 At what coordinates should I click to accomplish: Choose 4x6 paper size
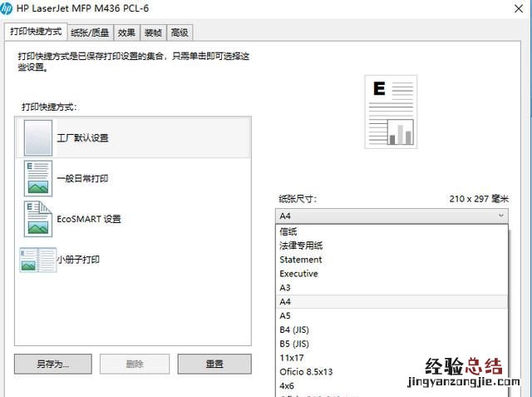[392, 386]
